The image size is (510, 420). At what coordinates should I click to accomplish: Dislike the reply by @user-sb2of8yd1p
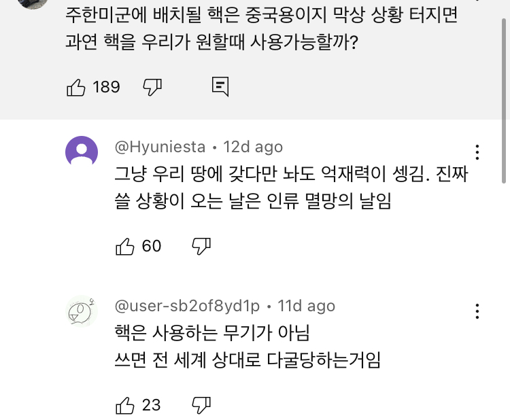[x=201, y=405]
